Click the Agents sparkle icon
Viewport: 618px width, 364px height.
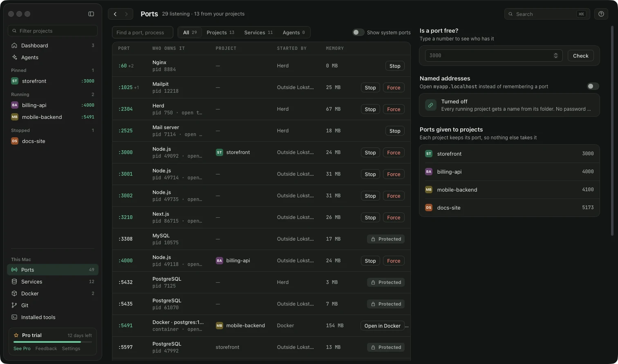point(15,57)
